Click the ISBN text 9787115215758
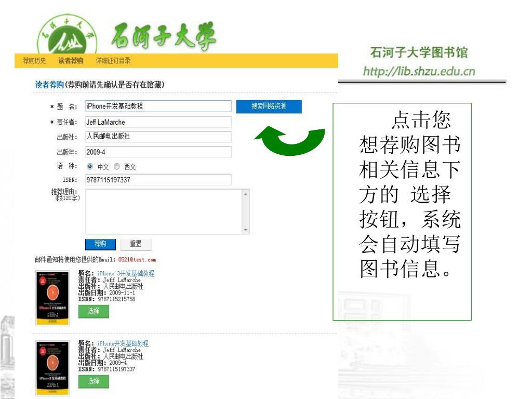 point(116,299)
